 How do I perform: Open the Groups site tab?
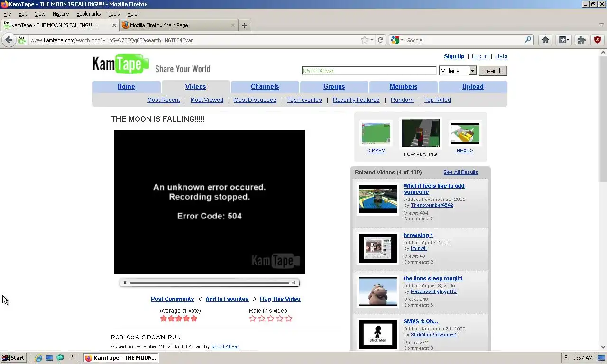click(x=334, y=87)
